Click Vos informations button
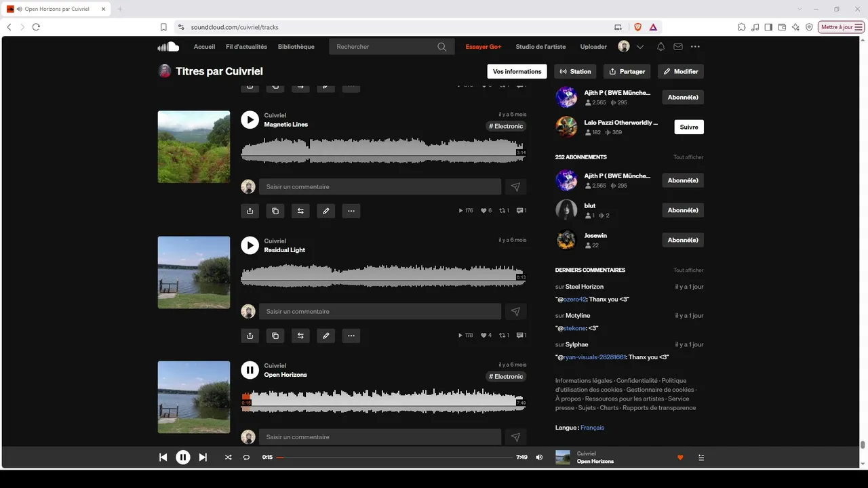 coord(517,71)
